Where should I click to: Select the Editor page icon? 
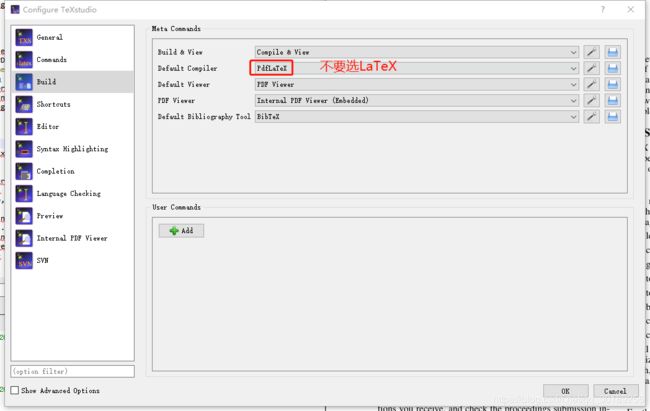(24, 126)
